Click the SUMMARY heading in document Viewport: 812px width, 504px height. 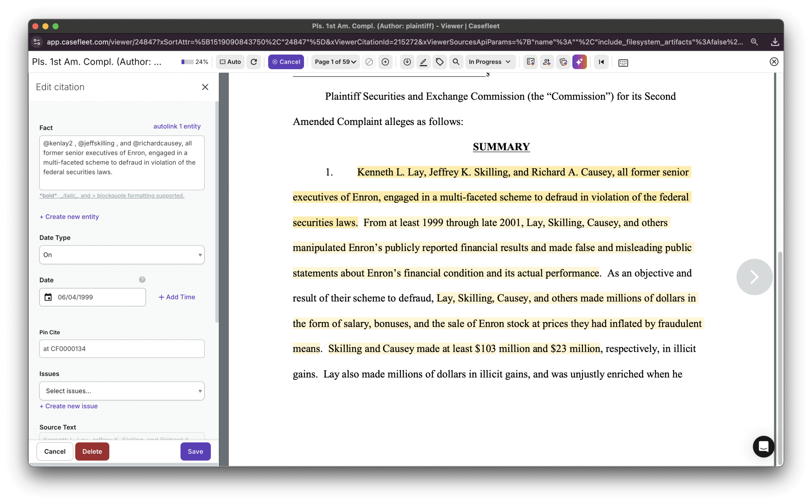501,147
